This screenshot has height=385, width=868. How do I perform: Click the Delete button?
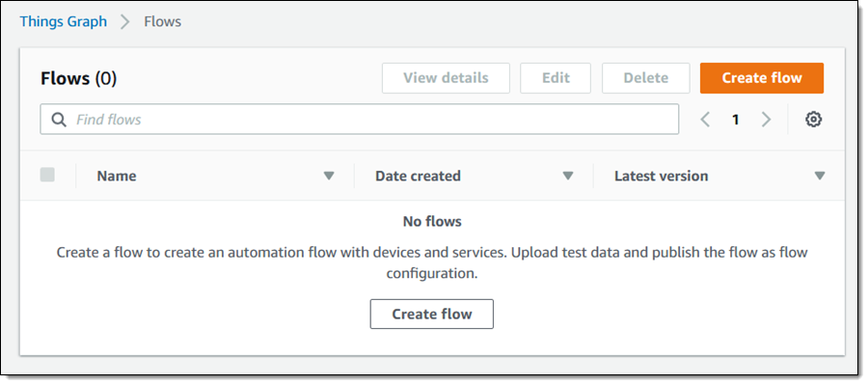[646, 77]
